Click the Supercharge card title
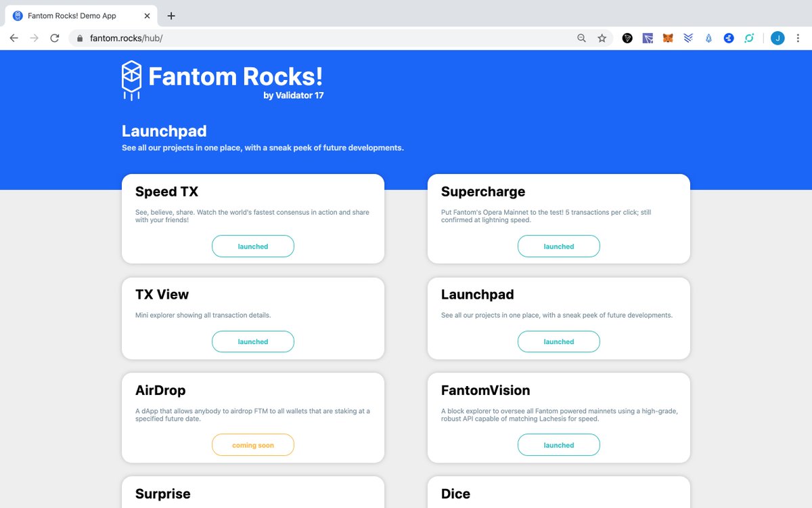This screenshot has height=508, width=812. pyautogui.click(x=483, y=192)
